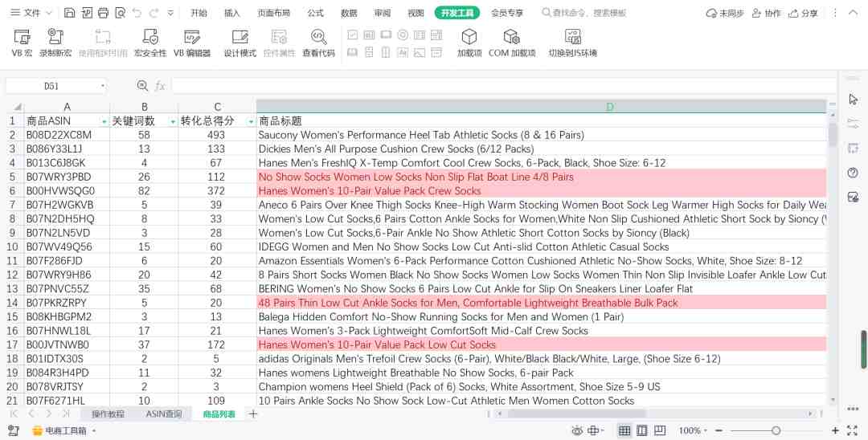Click the 分享 share button
Screen dimensions: 868x440
(x=803, y=13)
